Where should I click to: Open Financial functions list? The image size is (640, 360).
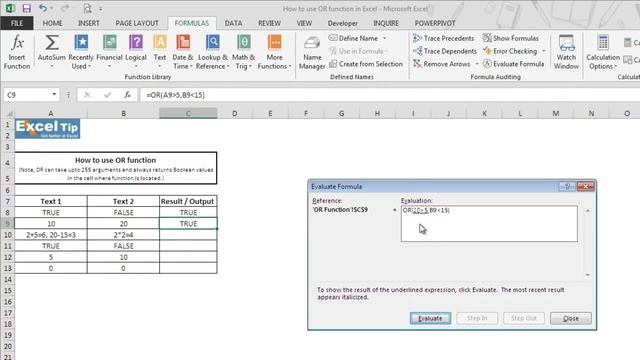[109, 52]
